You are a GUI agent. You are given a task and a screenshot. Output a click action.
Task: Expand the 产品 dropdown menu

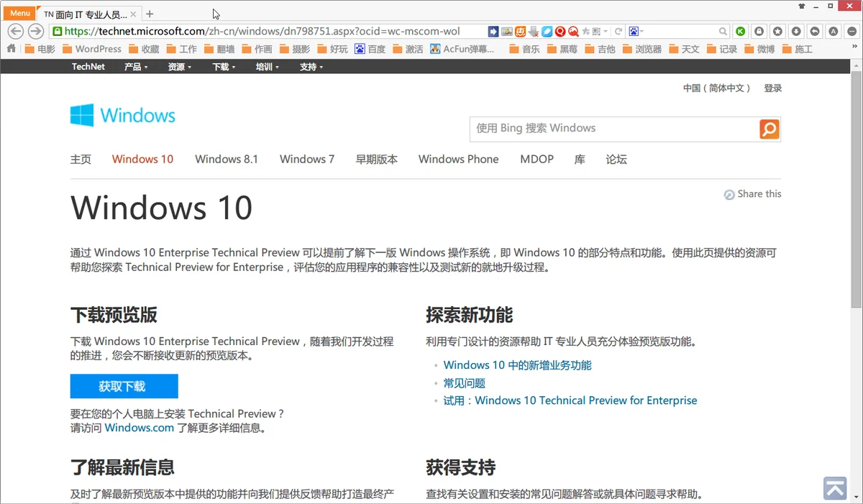[136, 67]
